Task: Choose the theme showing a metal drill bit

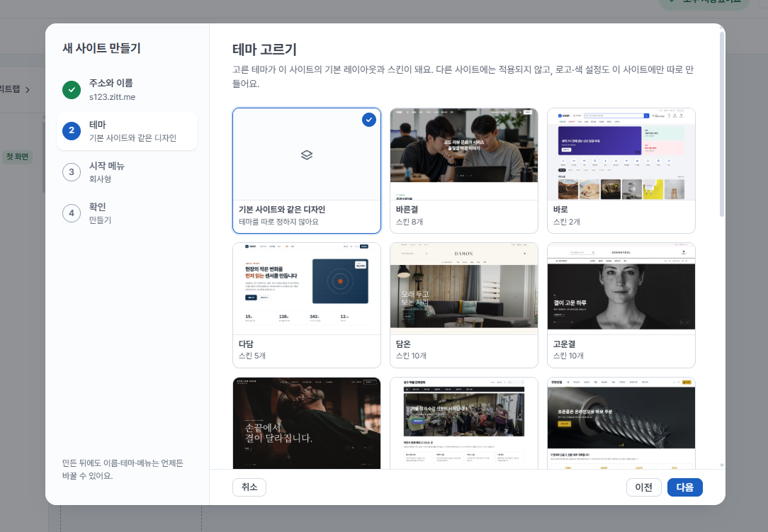Action: click(x=621, y=423)
